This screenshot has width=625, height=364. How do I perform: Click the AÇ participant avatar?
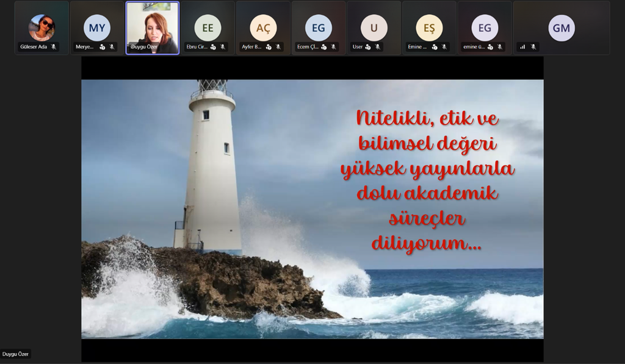tap(263, 27)
